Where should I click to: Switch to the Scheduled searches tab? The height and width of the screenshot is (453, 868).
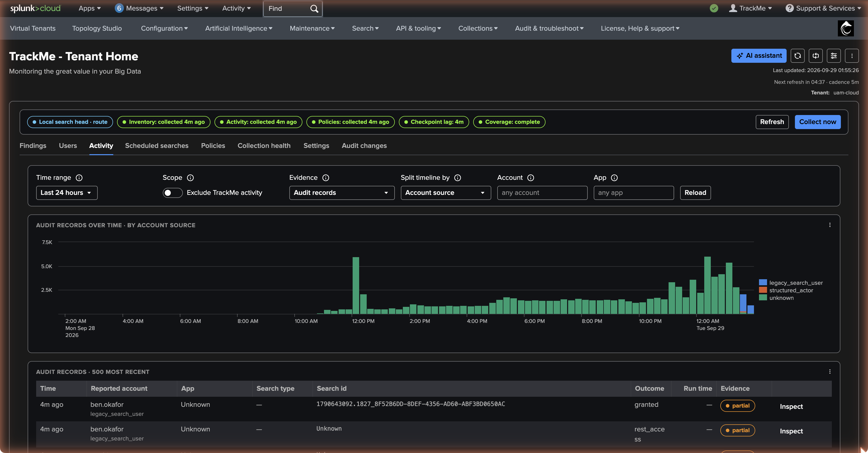(157, 146)
